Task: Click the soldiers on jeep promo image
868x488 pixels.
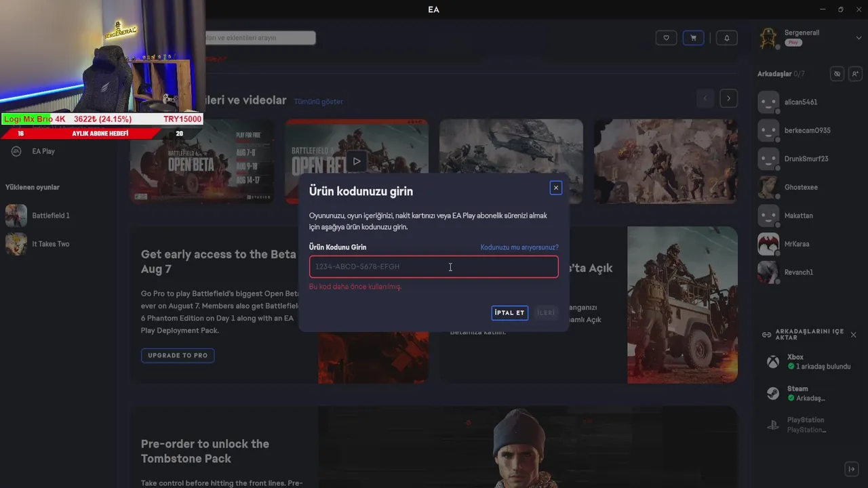Action: [682, 305]
